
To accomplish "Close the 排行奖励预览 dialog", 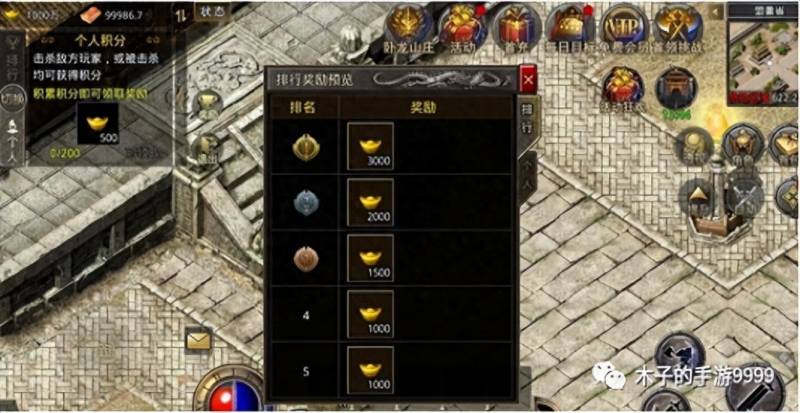I will pos(528,79).
